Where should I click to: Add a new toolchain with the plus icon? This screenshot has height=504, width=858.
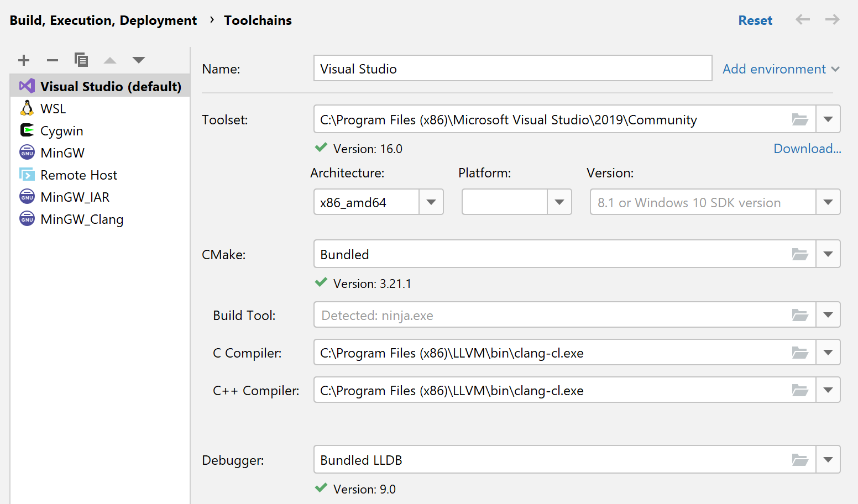point(23,60)
